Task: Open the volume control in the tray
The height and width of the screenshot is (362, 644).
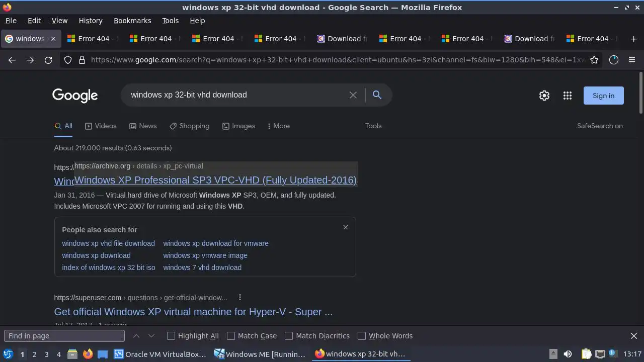Action: 568,354
